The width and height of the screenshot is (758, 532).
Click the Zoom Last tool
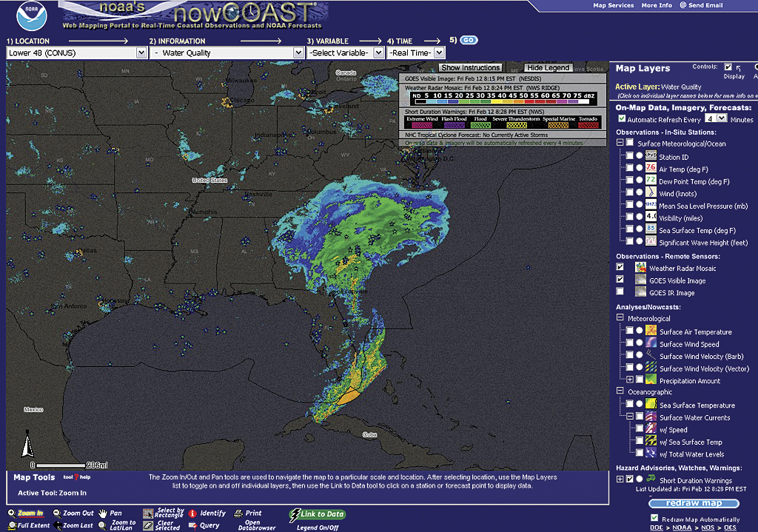[73, 525]
